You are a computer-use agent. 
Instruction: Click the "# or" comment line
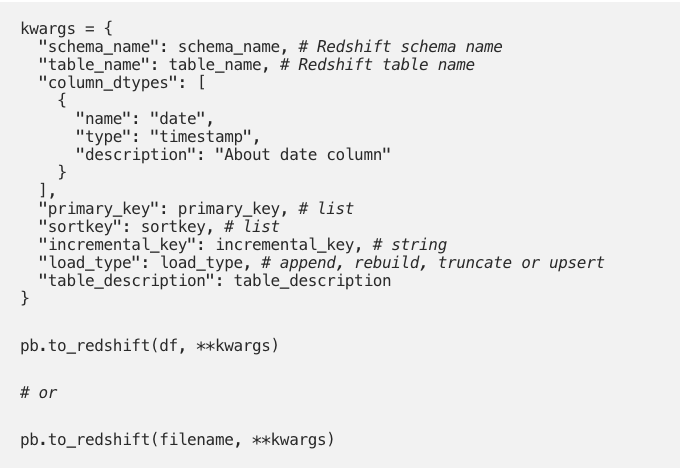click(39, 392)
